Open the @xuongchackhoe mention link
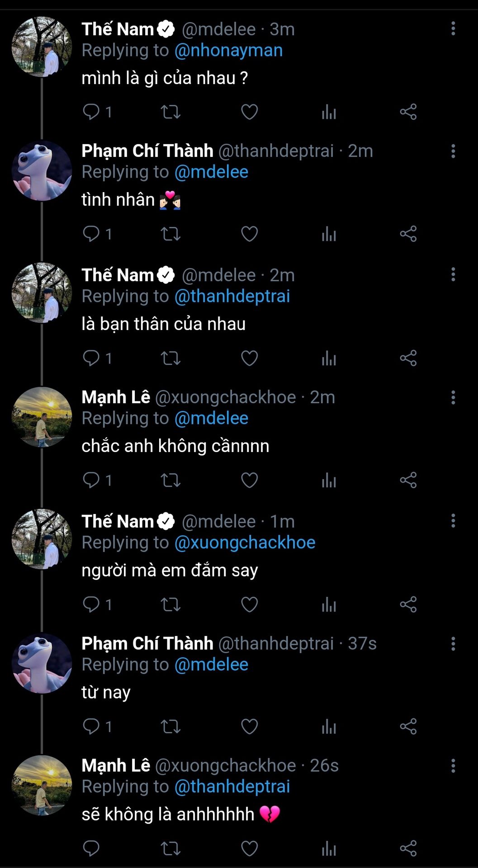Image resolution: width=478 pixels, height=868 pixels. [x=245, y=542]
